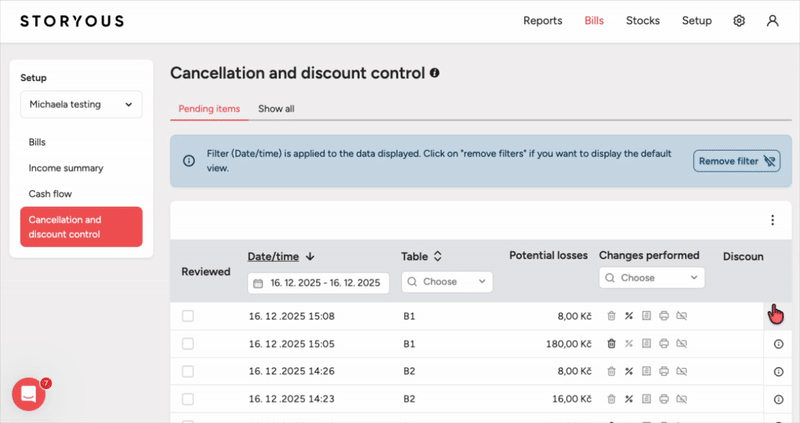Screen dimensions: 800x423
Task: Expand the Table filter Choose dropdown
Action: click(x=447, y=282)
